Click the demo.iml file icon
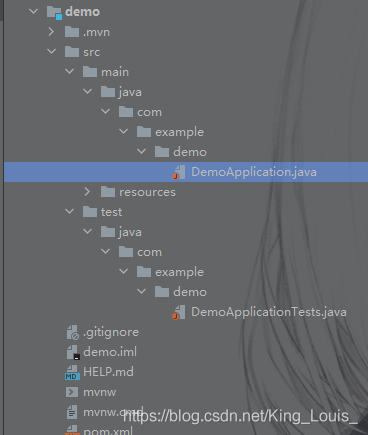The height and width of the screenshot is (435, 368). coord(73,352)
